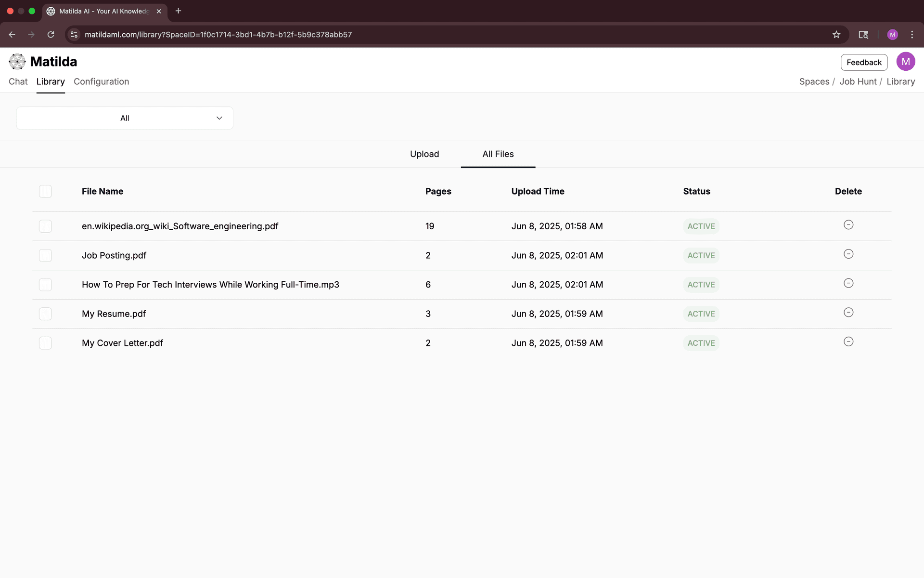The height and width of the screenshot is (578, 924).
Task: Navigate to Job Hunt breadcrumb link
Action: click(859, 81)
